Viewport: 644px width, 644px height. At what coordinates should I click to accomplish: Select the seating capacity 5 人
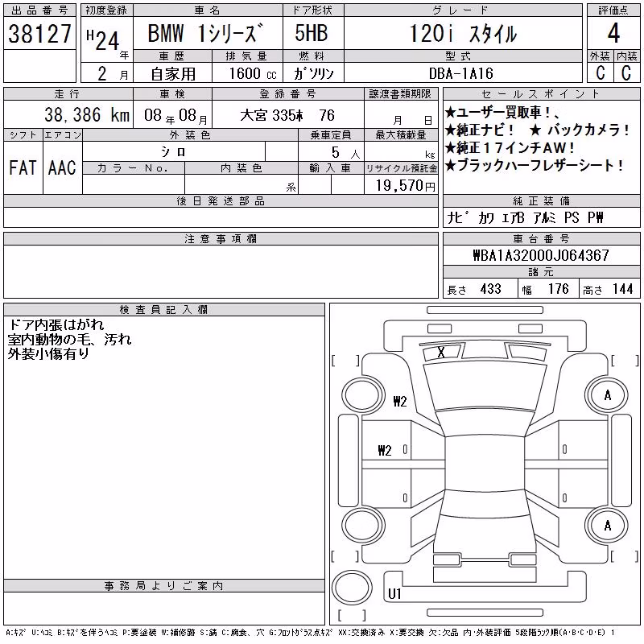346,153
